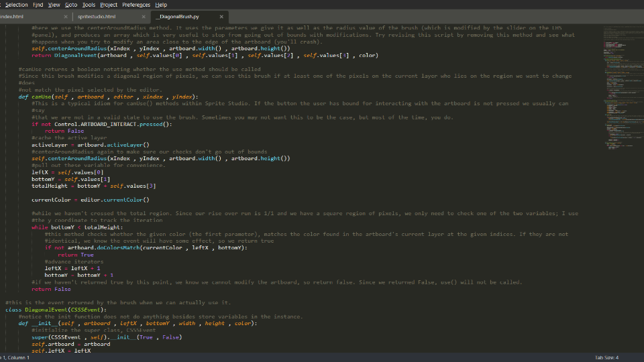Place cursor on the class DiagonalEvent line
Screen dimensions: 644x362
click(x=55, y=310)
